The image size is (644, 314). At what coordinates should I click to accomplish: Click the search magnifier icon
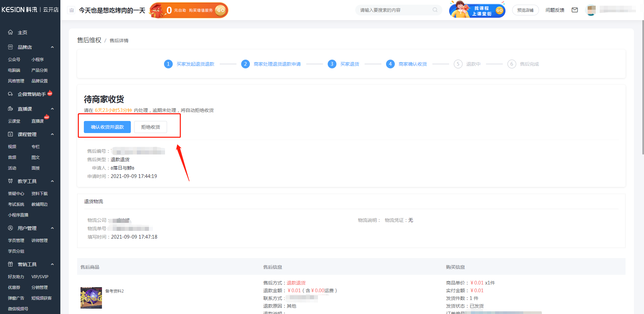click(x=435, y=10)
